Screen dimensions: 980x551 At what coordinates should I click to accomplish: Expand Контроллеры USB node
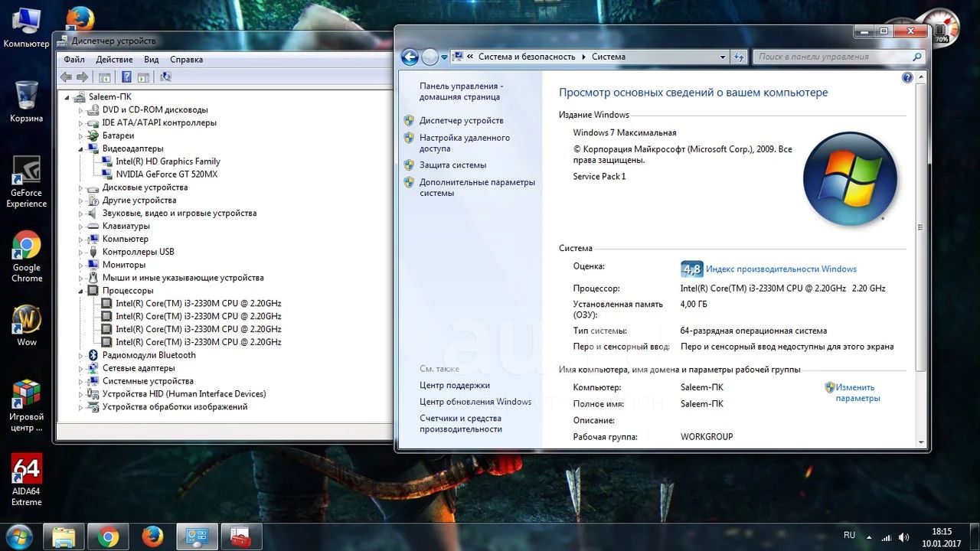pos(80,253)
